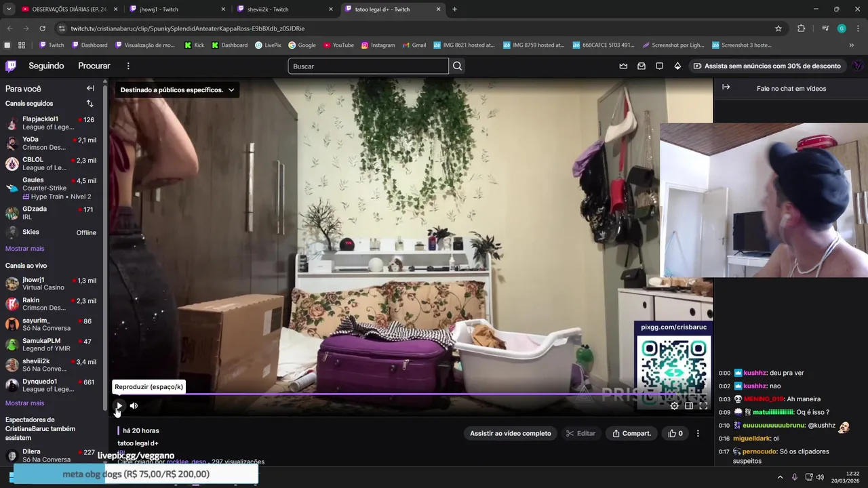Open the Chrome profile avatar
The height and width of the screenshot is (488, 868).
point(842,28)
